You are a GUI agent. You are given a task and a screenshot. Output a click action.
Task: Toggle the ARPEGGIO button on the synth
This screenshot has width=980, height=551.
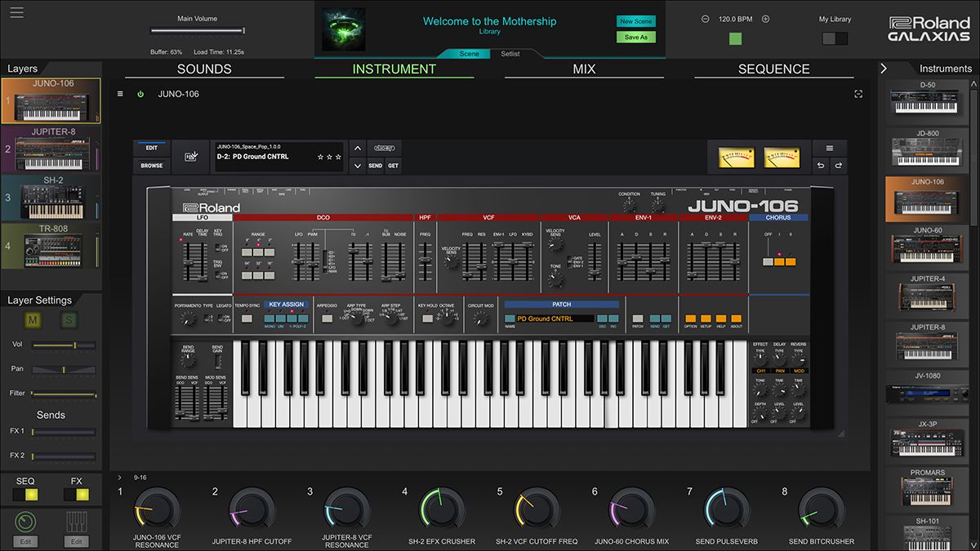[327, 318]
